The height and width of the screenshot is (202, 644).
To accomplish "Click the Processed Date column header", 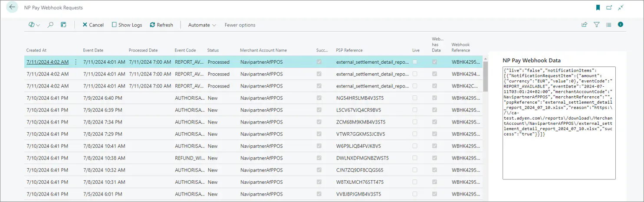I will pyautogui.click(x=143, y=50).
